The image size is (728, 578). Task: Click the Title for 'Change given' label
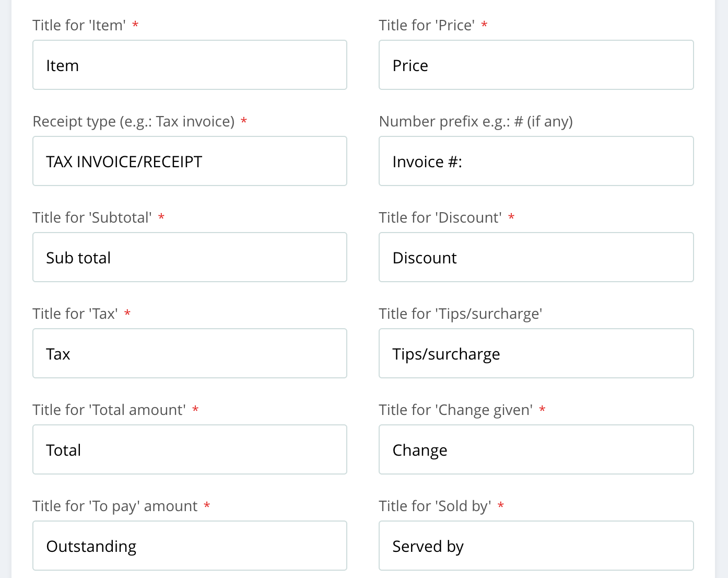pos(456,410)
